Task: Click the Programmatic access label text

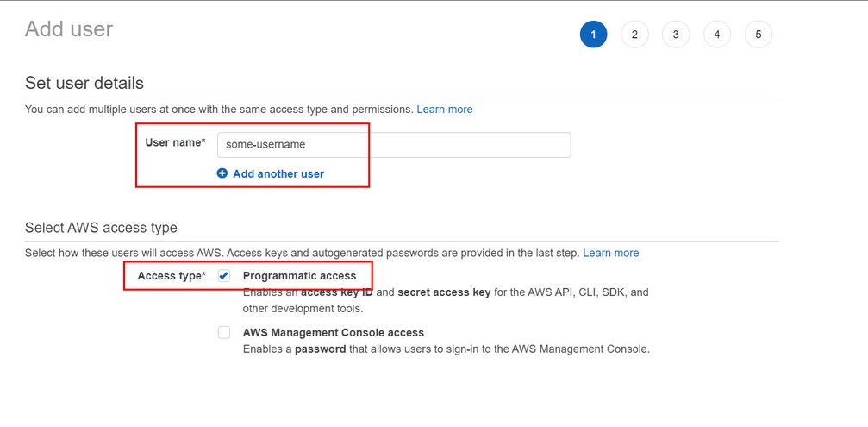Action: (x=299, y=276)
